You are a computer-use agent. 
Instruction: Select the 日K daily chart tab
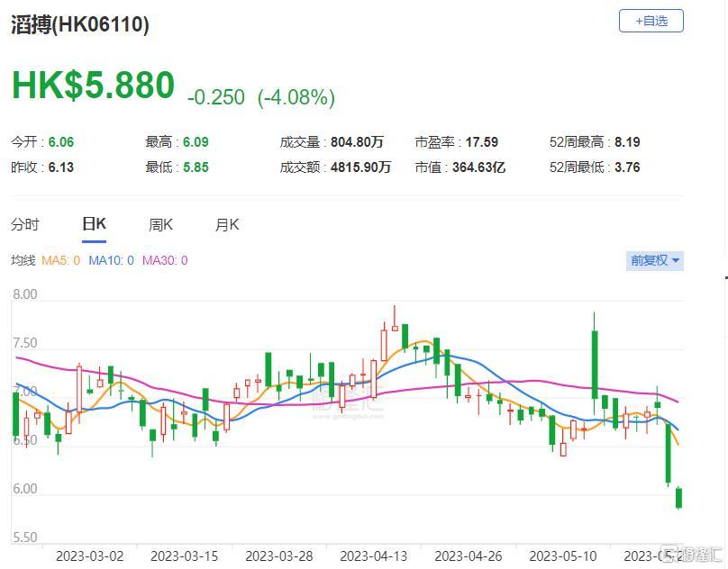coord(94,225)
